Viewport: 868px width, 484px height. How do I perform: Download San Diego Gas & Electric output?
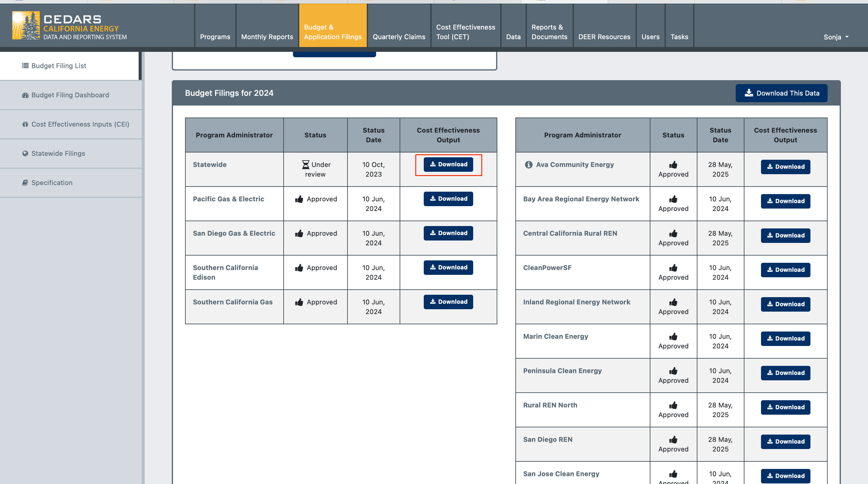[448, 233]
